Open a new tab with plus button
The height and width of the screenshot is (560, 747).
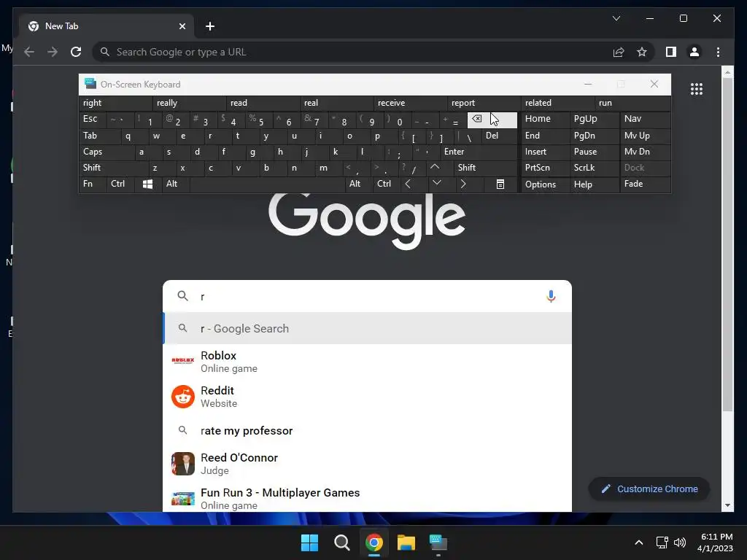pyautogui.click(x=210, y=26)
